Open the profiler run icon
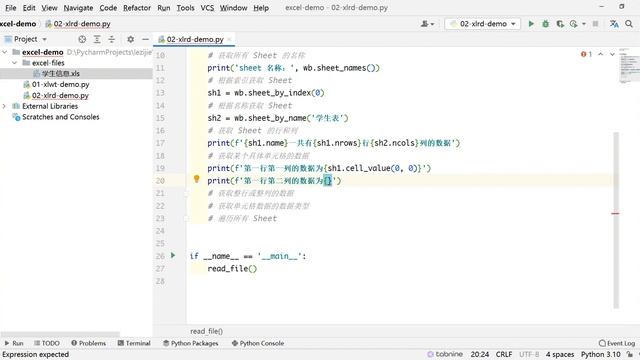 (x=574, y=24)
